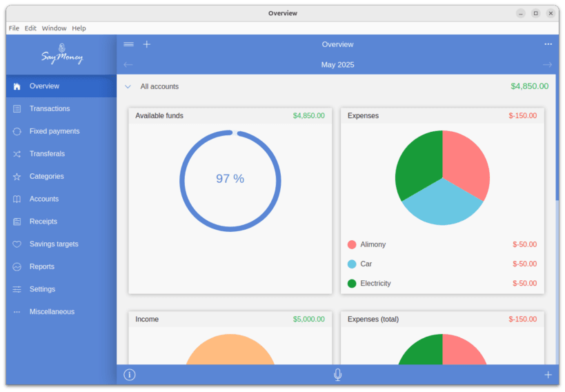Click the plus icon in bottom bar
Viewport: 565px width, 392px height.
[548, 375]
